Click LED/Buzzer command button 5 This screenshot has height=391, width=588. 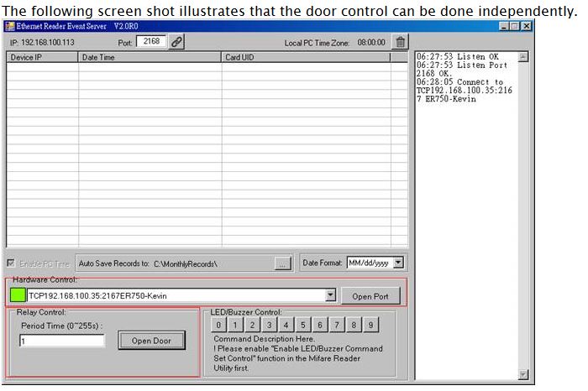click(x=303, y=325)
